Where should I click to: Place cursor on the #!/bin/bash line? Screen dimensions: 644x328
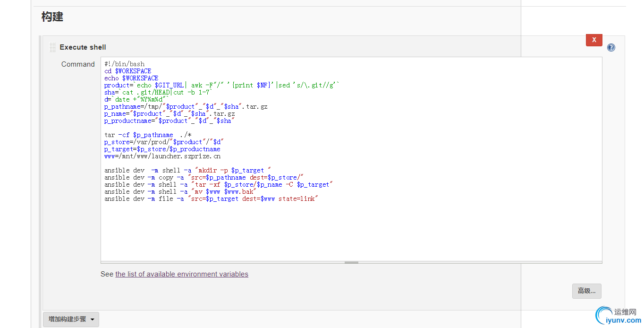click(x=125, y=64)
